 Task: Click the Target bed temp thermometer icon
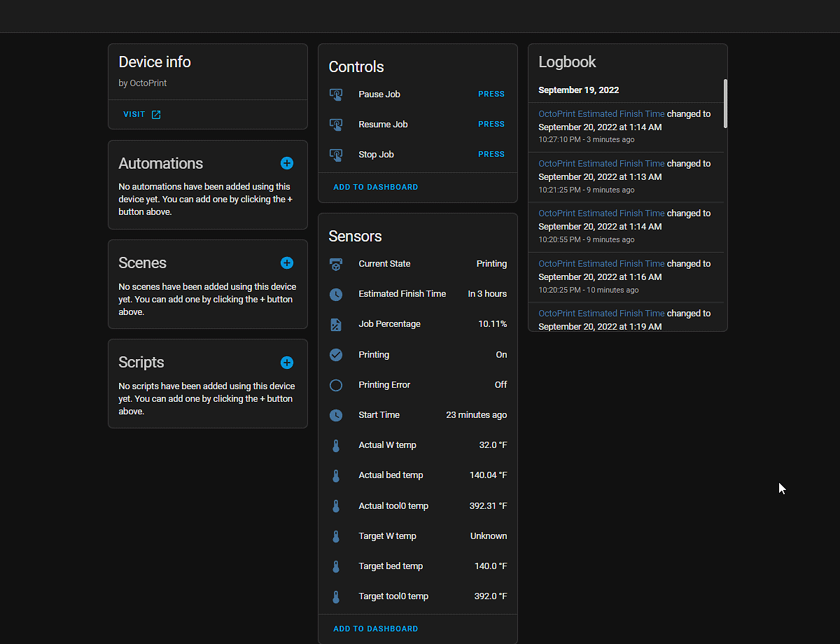pyautogui.click(x=336, y=566)
